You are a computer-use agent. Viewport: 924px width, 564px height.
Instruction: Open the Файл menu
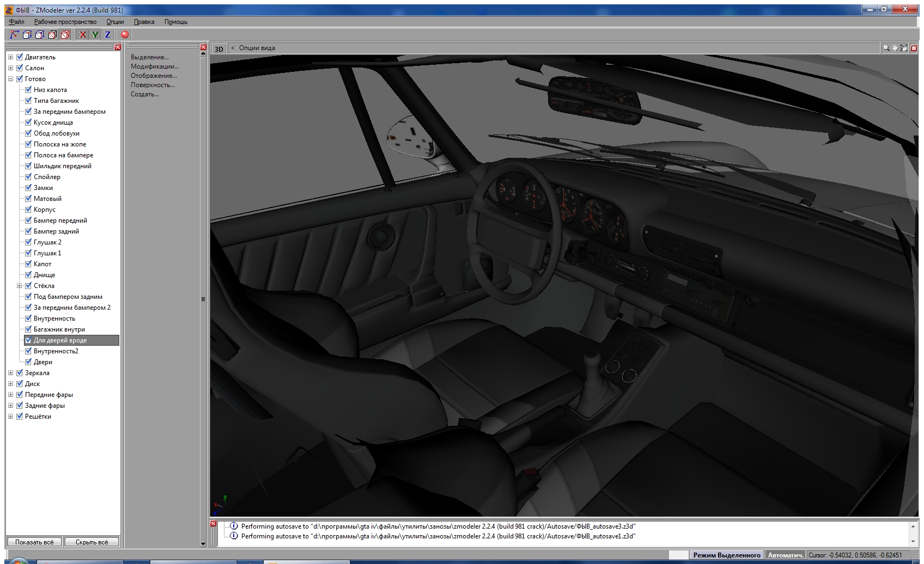click(16, 22)
